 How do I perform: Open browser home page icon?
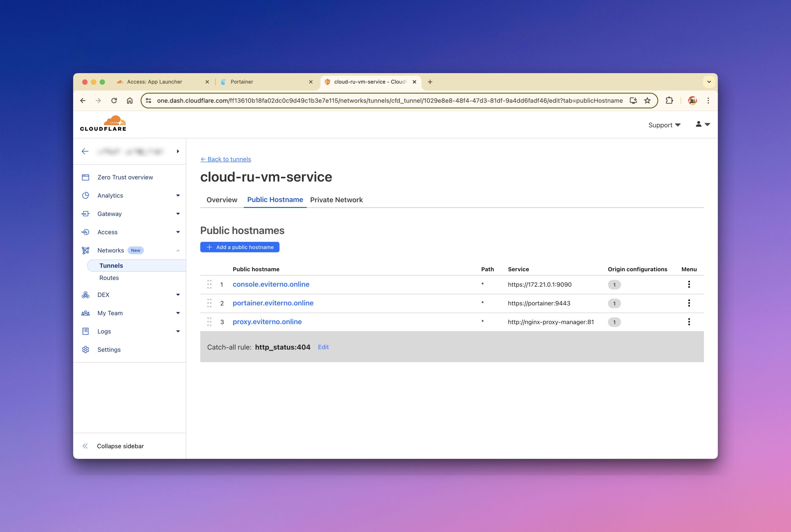tap(130, 100)
